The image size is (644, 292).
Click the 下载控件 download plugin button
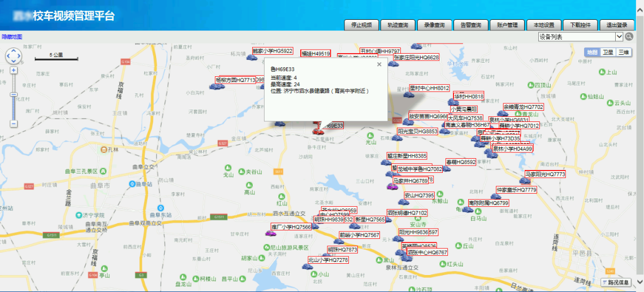coord(580,25)
